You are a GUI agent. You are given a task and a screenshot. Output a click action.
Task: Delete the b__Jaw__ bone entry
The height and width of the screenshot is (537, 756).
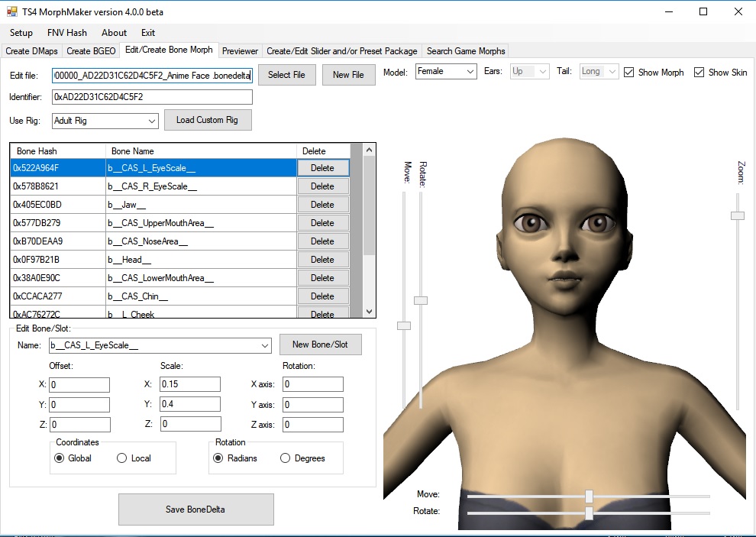point(322,204)
